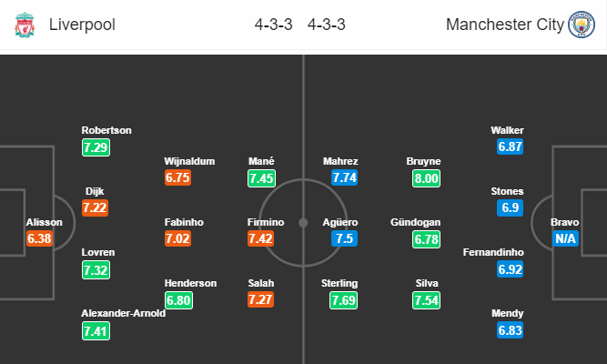Screen dimensions: 607x364
Task: Open the Liverpool team name link
Action: point(82,25)
